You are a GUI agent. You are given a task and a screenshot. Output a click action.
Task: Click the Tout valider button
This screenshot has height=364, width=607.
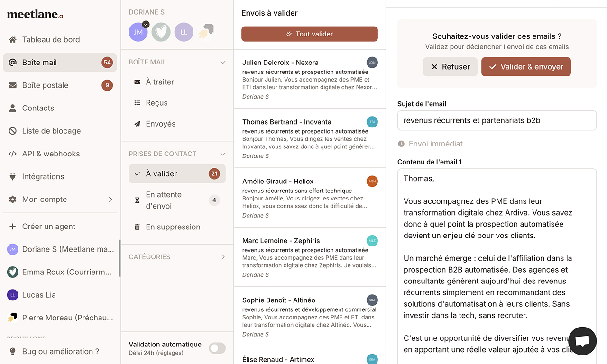pos(309,34)
